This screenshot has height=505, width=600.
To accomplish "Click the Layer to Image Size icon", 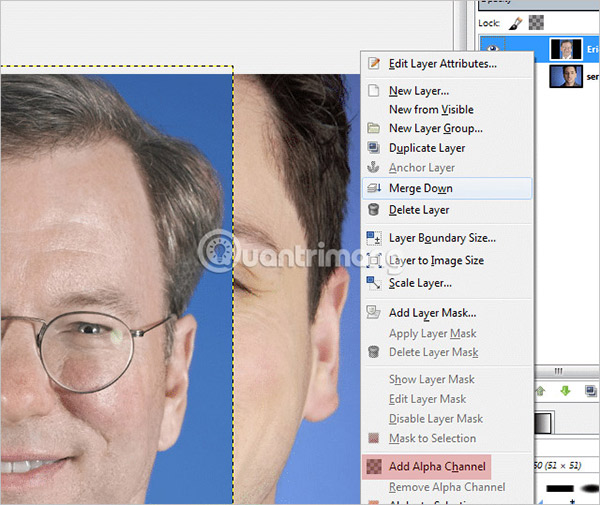I will [374, 261].
